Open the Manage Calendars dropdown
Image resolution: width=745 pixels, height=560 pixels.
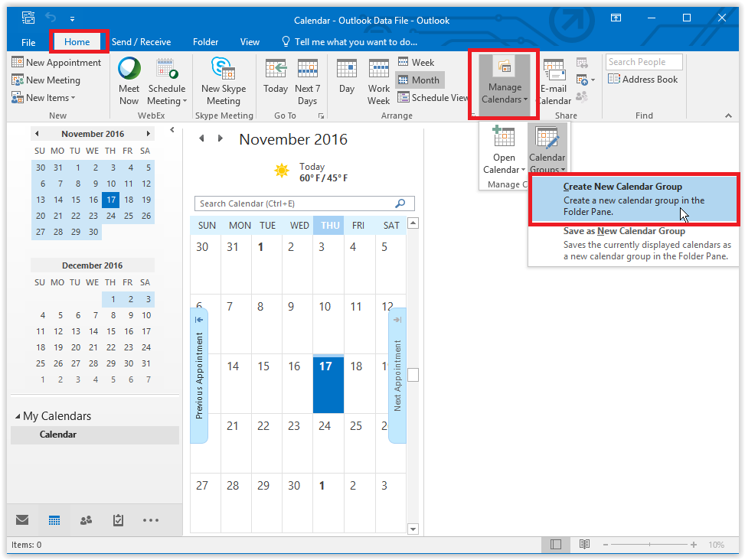(504, 84)
